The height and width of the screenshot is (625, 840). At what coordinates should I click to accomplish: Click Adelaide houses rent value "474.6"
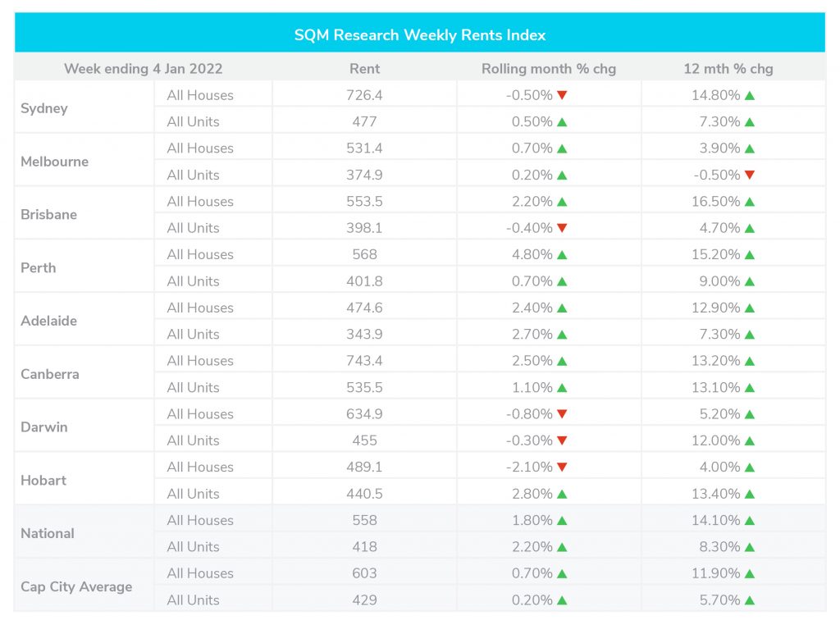point(364,308)
